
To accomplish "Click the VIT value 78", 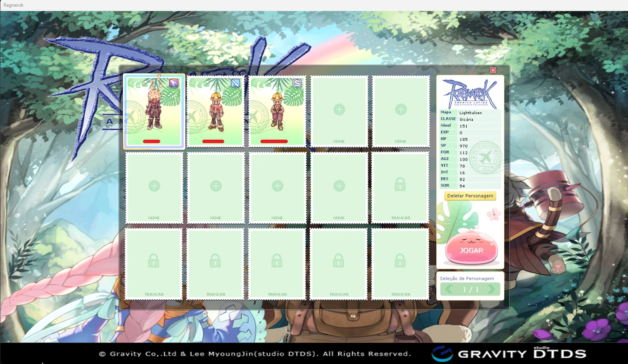I will coord(462,166).
